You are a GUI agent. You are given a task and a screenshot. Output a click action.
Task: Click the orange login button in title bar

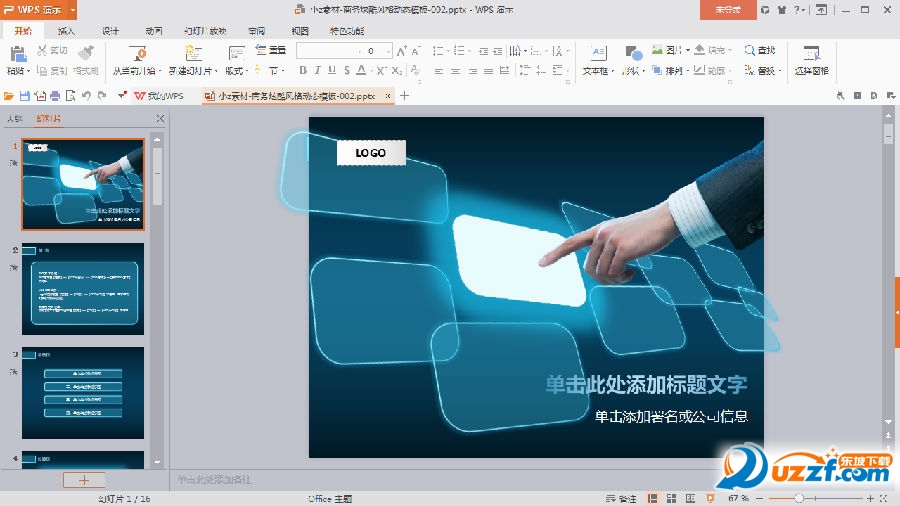tap(728, 10)
